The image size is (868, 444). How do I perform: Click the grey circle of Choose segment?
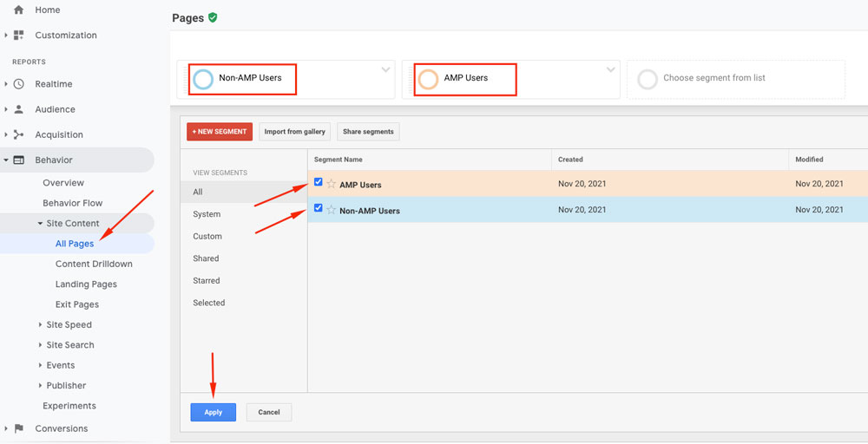click(648, 79)
